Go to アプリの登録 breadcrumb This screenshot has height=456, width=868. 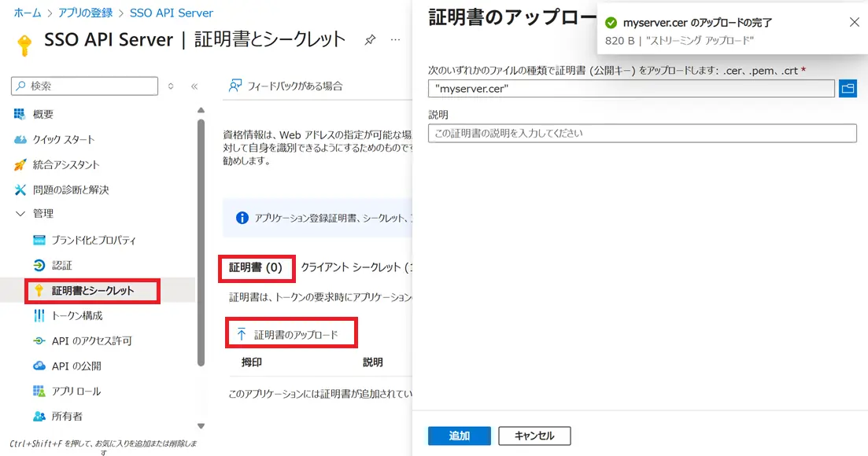[85, 13]
